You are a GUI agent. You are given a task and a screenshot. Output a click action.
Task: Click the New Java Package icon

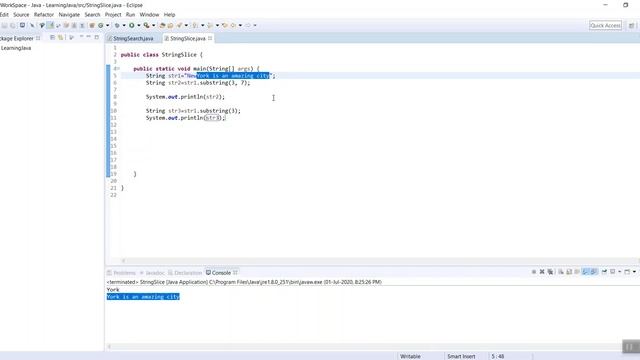click(92, 25)
